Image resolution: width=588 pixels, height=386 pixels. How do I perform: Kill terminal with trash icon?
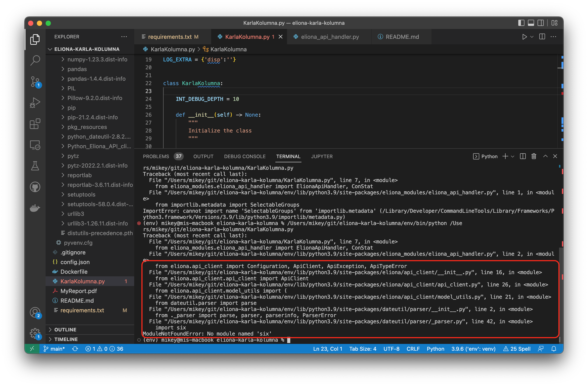pyautogui.click(x=534, y=156)
